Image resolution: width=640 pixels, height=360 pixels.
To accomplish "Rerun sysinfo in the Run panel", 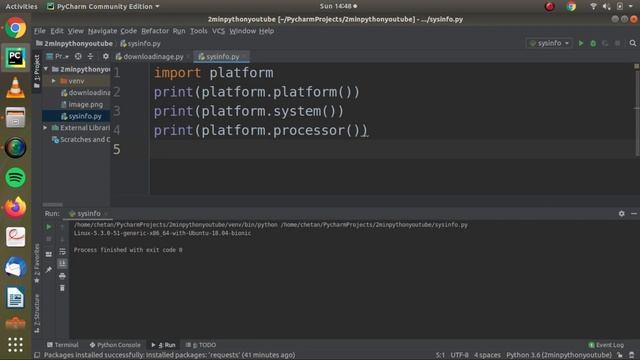I will [x=49, y=227].
